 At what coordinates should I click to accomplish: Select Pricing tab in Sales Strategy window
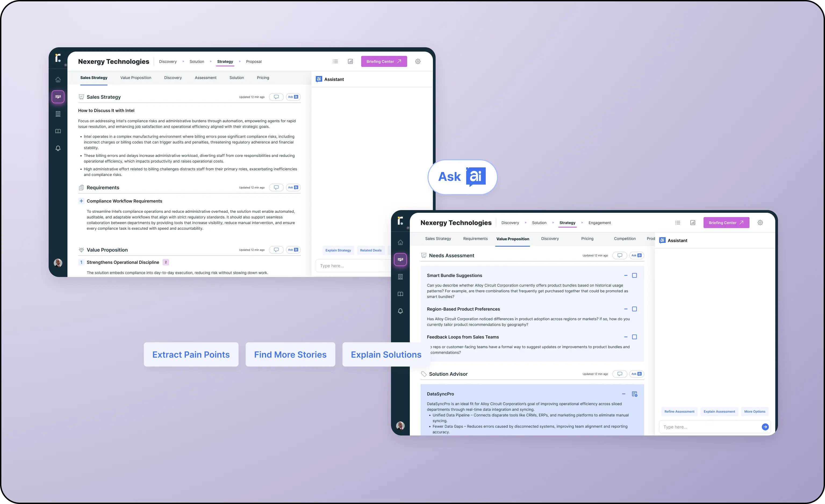coord(263,78)
